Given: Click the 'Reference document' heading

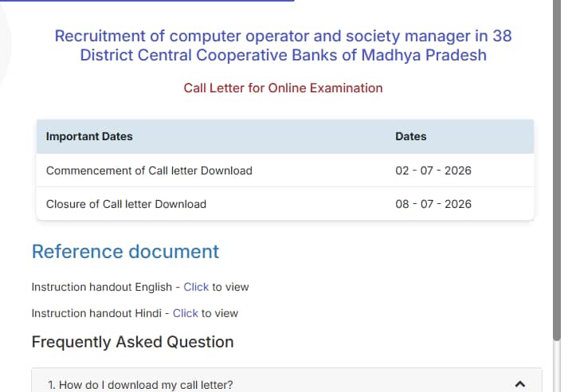Looking at the screenshot, I should click(126, 252).
